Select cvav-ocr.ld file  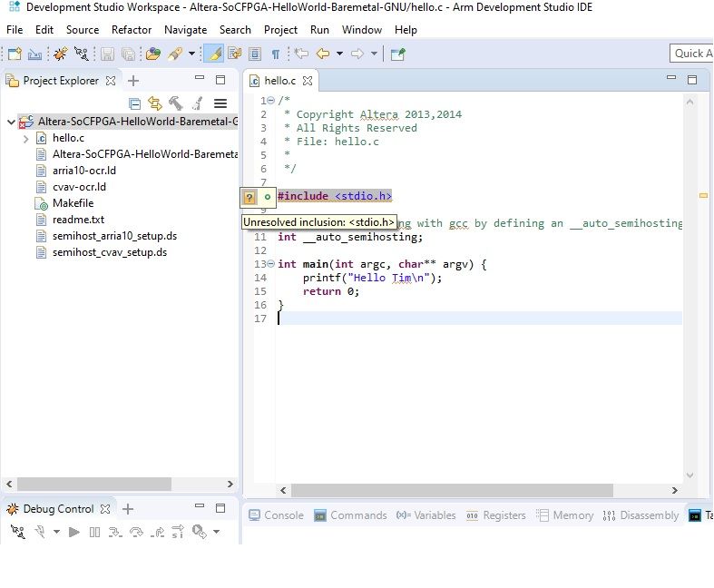click(79, 187)
